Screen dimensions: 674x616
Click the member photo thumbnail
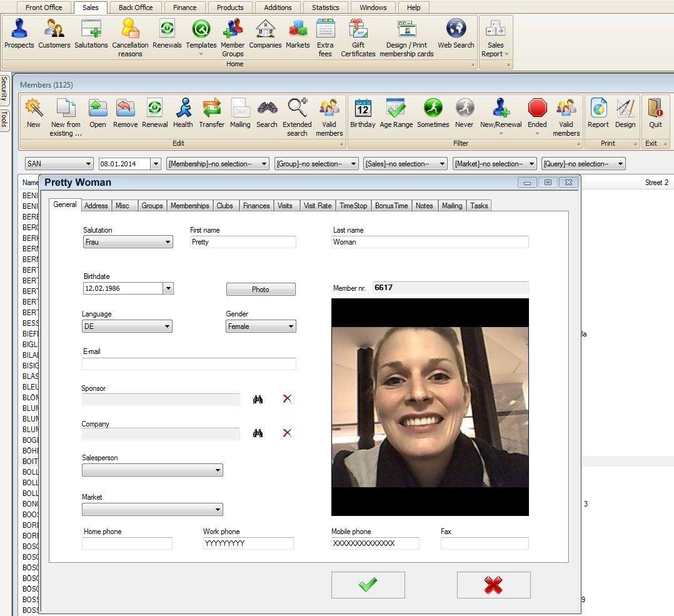pos(430,406)
